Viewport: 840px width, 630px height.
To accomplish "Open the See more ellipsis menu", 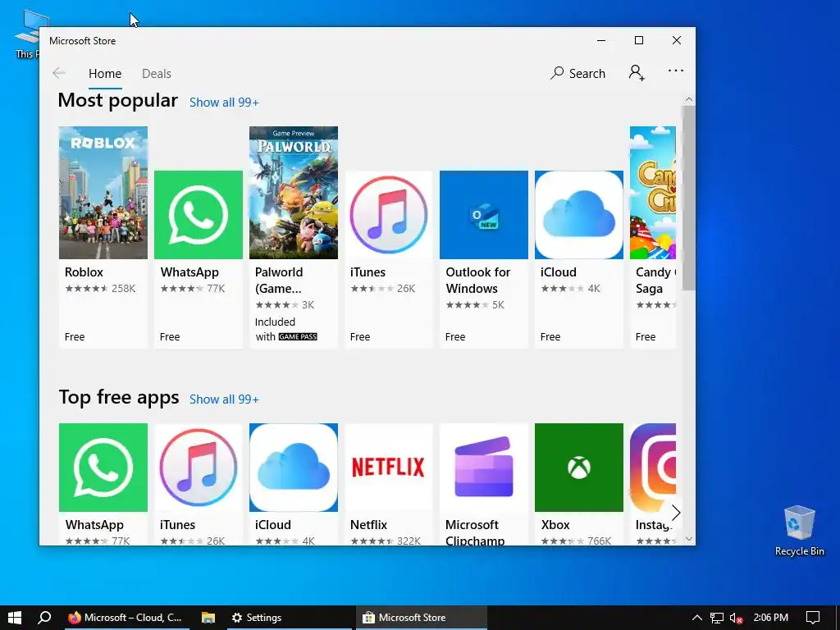I will [x=676, y=71].
